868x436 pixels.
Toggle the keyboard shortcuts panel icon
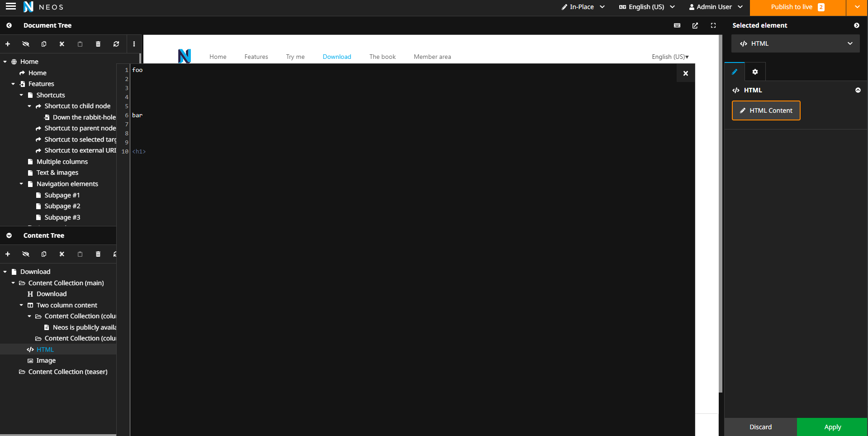tap(677, 25)
